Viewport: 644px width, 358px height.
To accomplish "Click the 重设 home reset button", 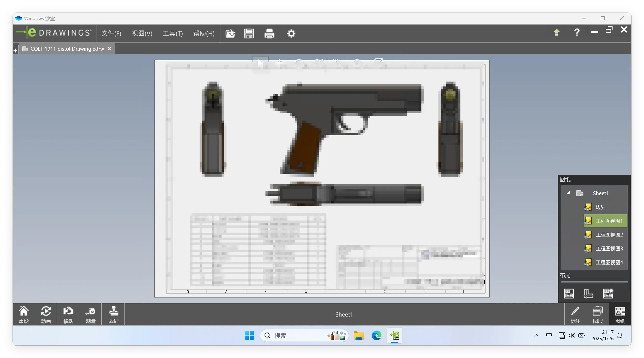I will [x=24, y=315].
